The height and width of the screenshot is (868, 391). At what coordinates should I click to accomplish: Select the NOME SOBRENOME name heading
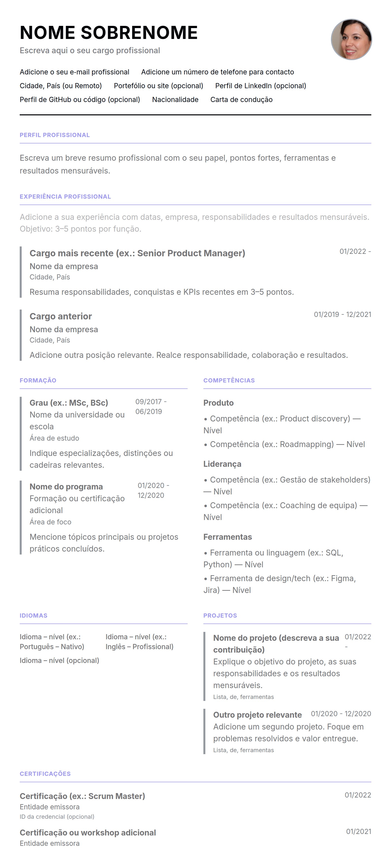click(x=108, y=33)
